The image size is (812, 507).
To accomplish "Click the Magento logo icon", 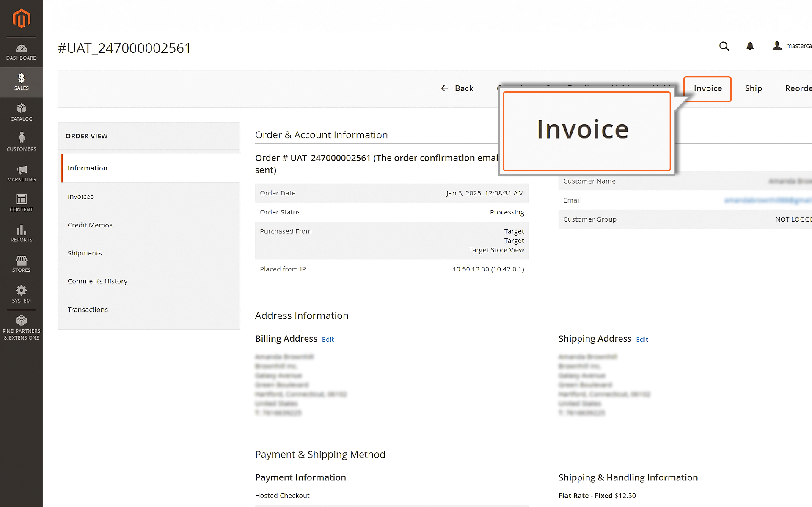I will pos(21,19).
